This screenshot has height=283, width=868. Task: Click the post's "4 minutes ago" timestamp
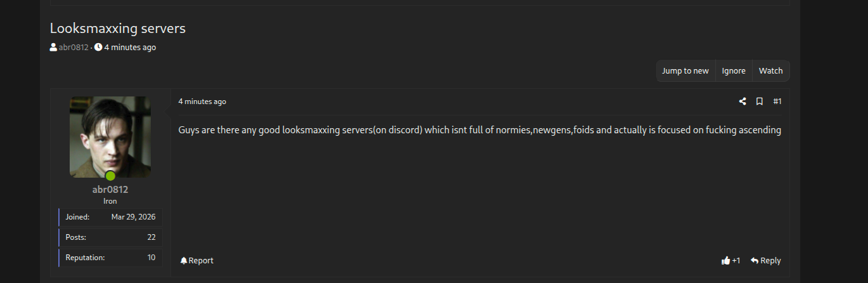[202, 102]
